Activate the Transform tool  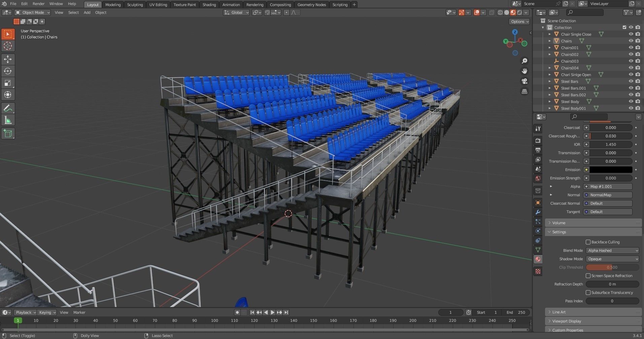pos(8,95)
